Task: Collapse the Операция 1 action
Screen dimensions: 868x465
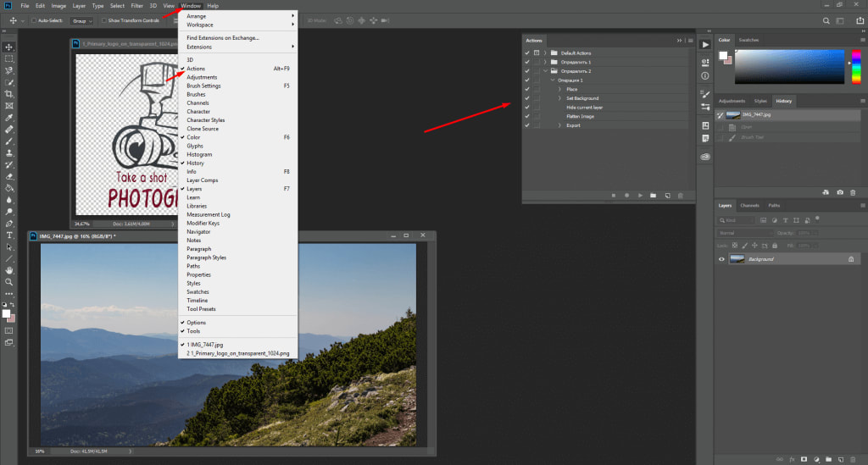Action: point(553,80)
